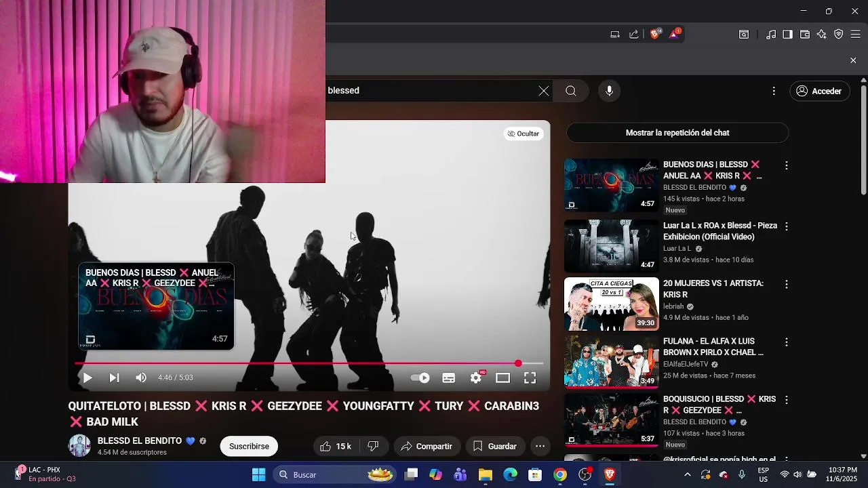
Task: Toggle the autoplay switch in player
Action: (x=421, y=378)
